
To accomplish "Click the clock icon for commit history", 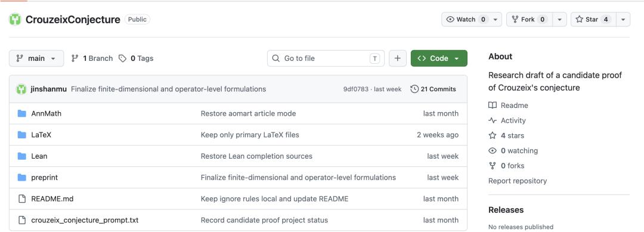I will click(414, 89).
